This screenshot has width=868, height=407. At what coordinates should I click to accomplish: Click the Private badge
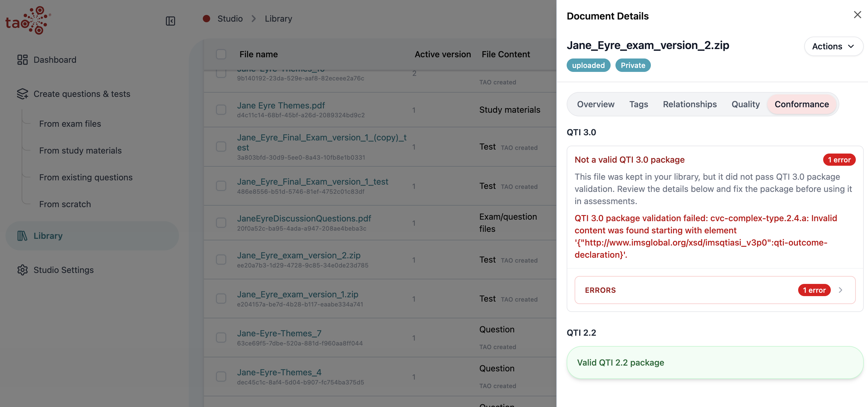[633, 65]
